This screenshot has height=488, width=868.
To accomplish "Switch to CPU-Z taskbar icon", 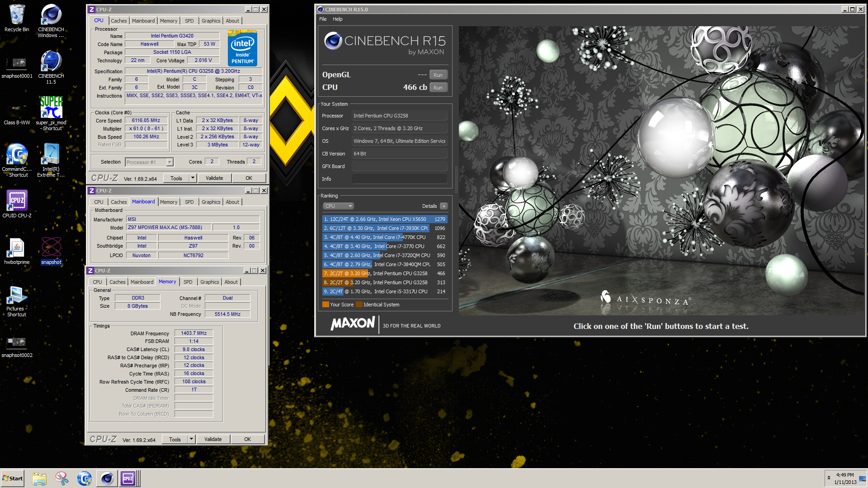I will tap(128, 479).
